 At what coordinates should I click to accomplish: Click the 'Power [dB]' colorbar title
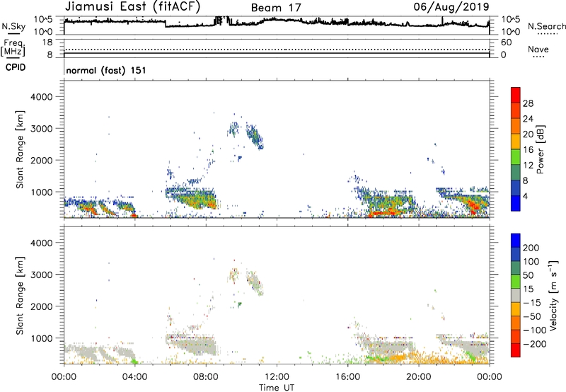point(541,149)
